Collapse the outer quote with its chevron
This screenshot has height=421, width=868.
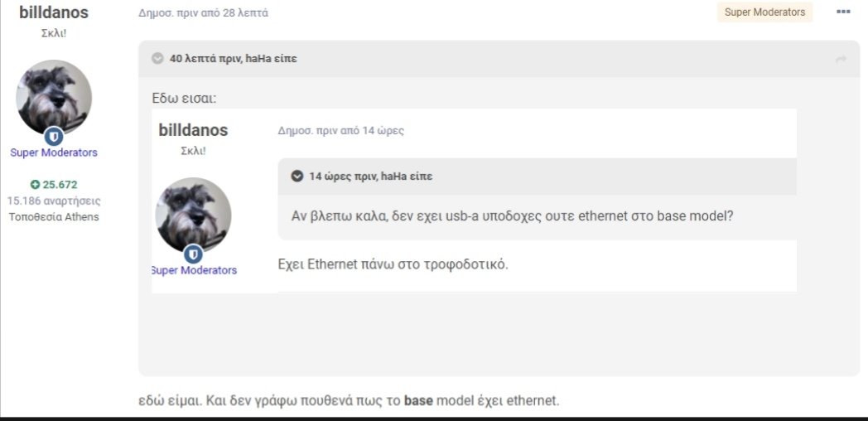pyautogui.click(x=157, y=58)
